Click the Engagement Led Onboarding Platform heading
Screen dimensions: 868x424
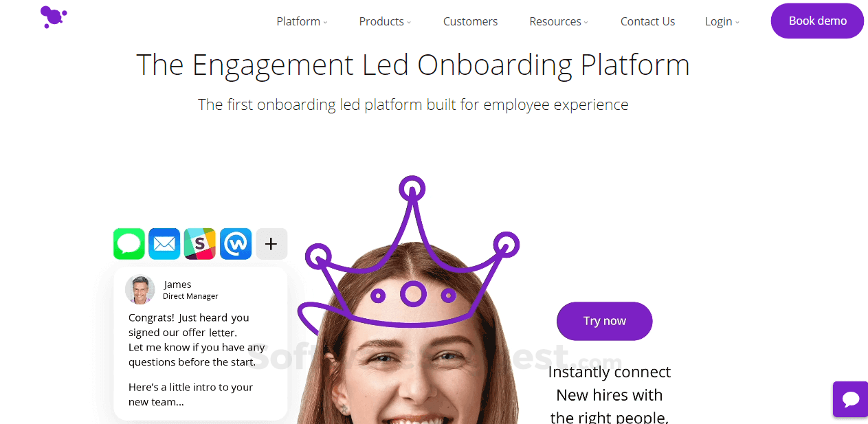[412, 65]
